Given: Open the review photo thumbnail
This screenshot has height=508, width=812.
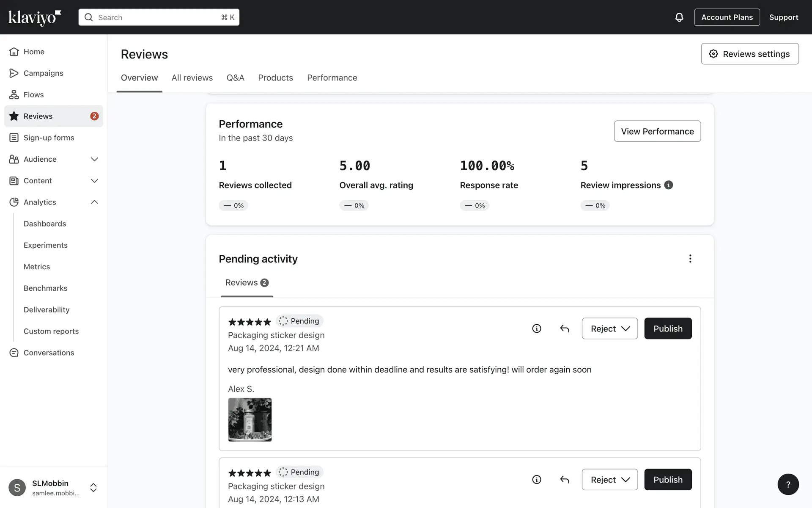Looking at the screenshot, I should pos(250,420).
